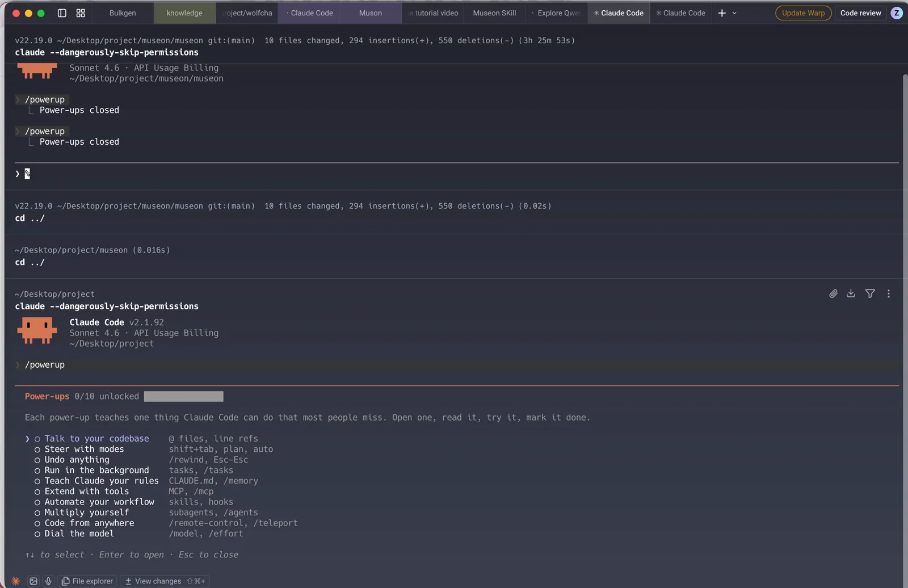Open the File explorer button
This screenshot has height=588, width=908.
87,581
